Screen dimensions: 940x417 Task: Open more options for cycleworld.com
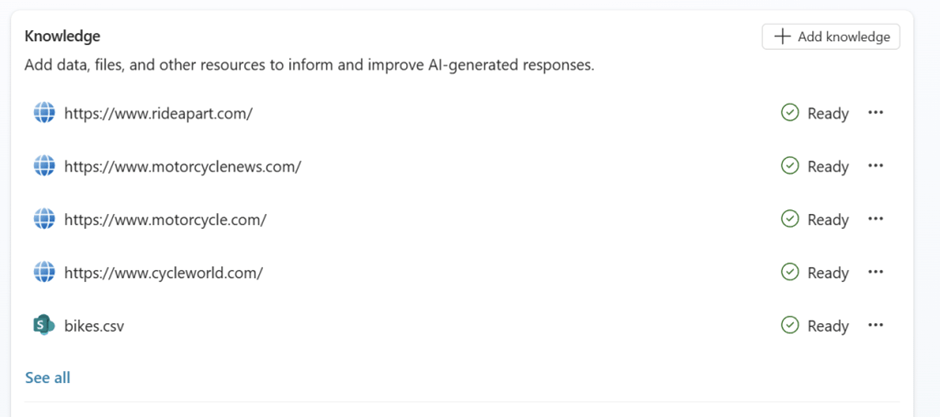(x=876, y=272)
